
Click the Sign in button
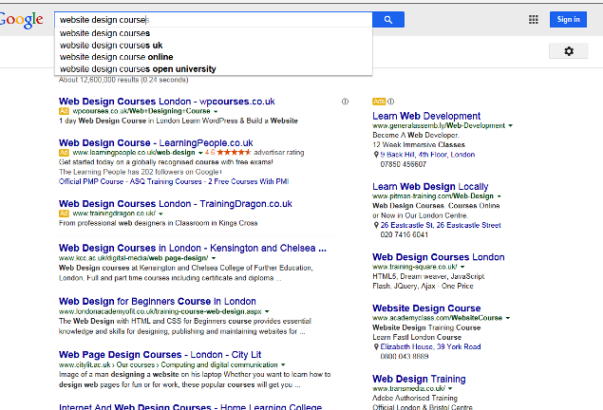tap(568, 20)
